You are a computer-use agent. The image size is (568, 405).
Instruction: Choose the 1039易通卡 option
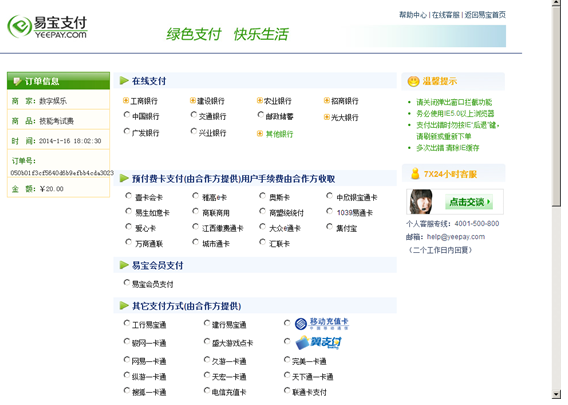click(329, 211)
